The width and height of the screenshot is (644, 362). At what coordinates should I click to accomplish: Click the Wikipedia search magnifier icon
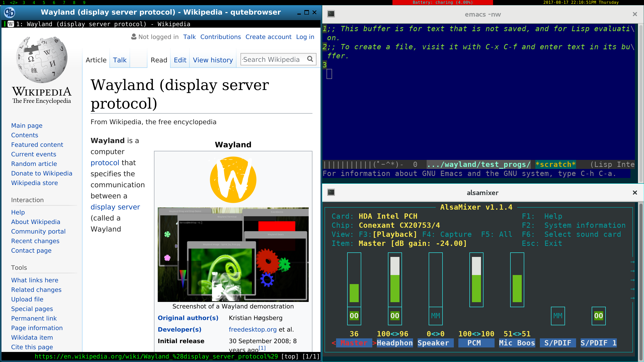coord(310,59)
